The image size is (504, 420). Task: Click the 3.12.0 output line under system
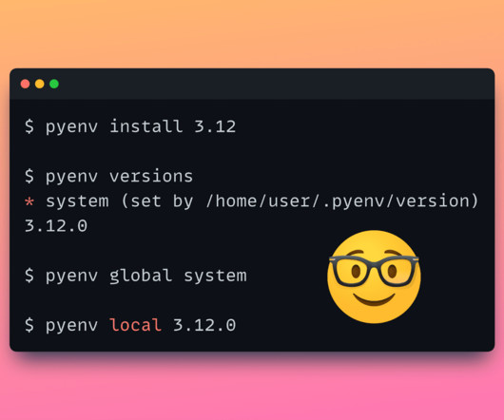[x=56, y=226]
